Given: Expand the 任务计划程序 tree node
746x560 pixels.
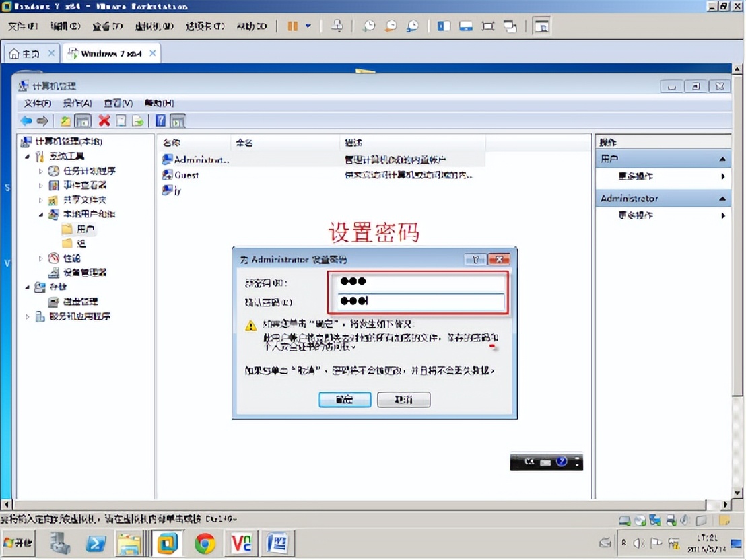Looking at the screenshot, I should tap(41, 171).
